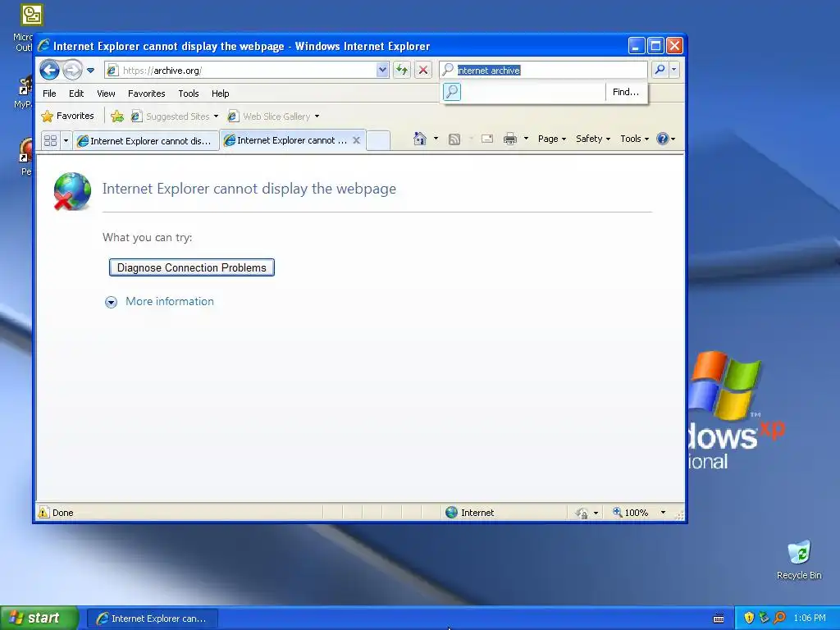Open Recycle Bin desktop icon
The width and height of the screenshot is (840, 630).
tap(799, 559)
